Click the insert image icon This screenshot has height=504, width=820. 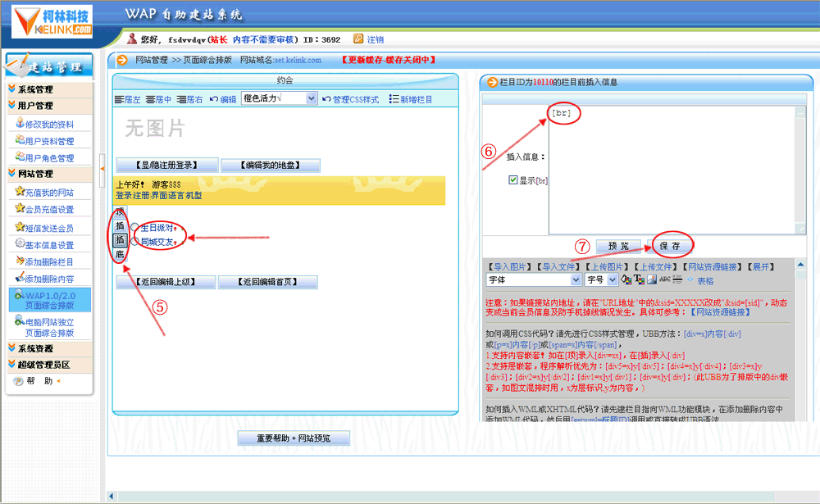click(x=652, y=279)
